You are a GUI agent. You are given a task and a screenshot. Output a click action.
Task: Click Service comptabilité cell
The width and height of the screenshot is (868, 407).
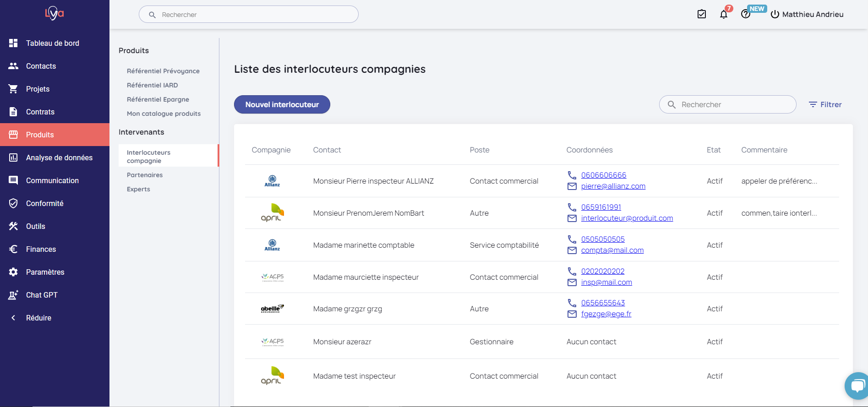[504, 245]
